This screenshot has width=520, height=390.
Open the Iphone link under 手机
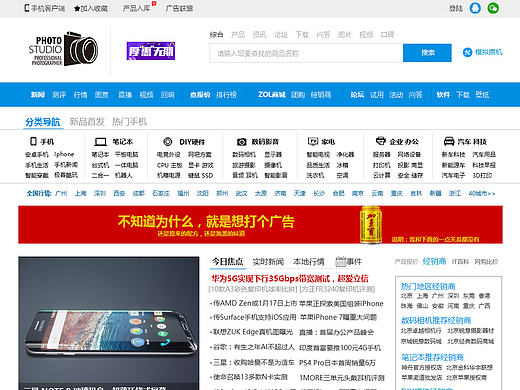coord(64,154)
